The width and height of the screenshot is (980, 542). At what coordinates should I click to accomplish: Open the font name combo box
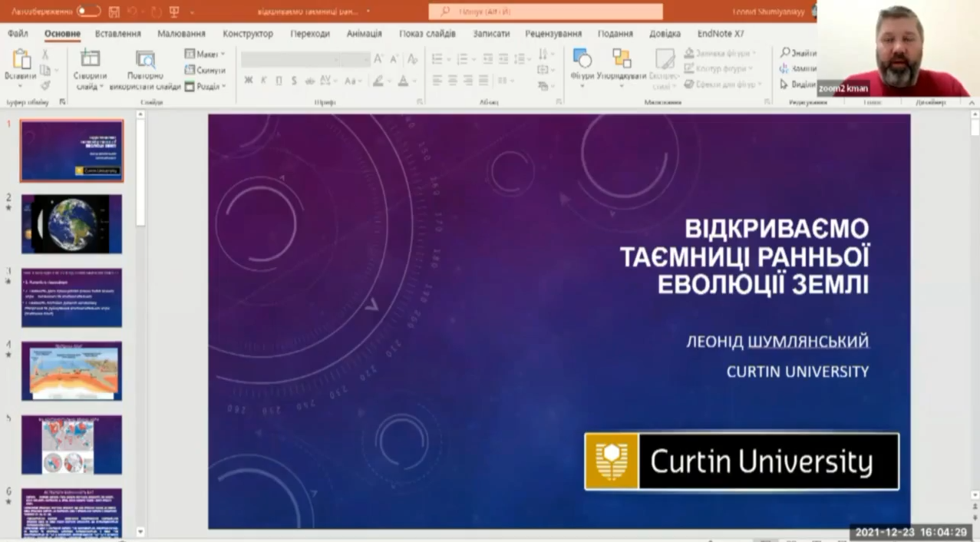pos(292,59)
